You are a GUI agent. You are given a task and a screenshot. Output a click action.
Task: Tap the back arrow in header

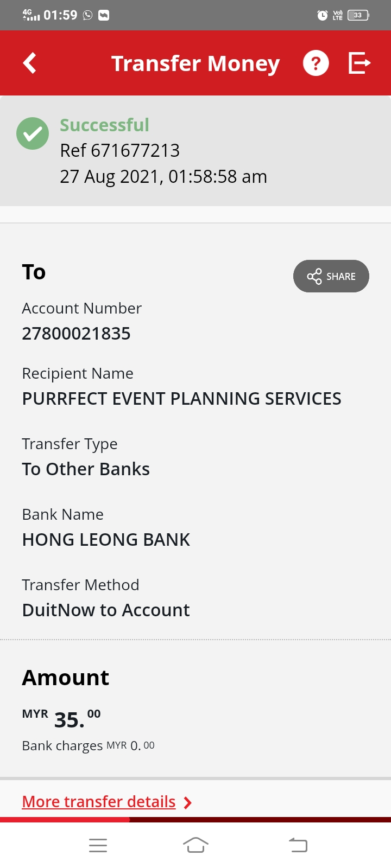click(30, 63)
